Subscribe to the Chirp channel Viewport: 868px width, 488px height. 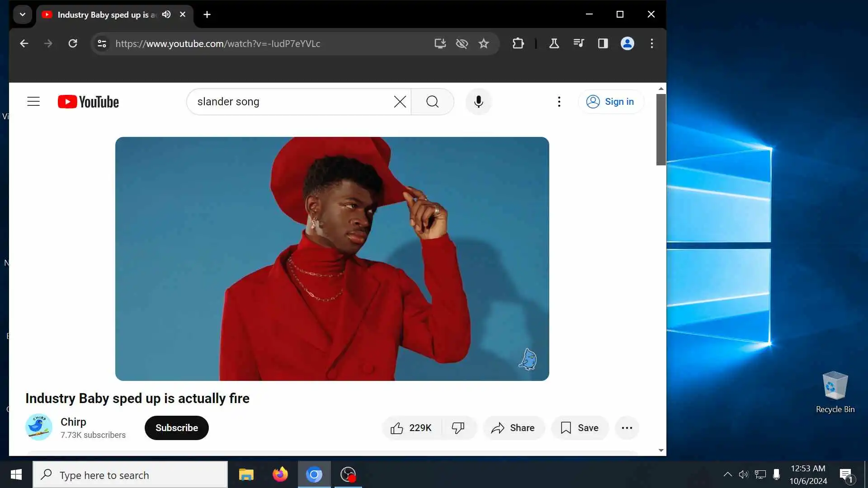point(176,428)
